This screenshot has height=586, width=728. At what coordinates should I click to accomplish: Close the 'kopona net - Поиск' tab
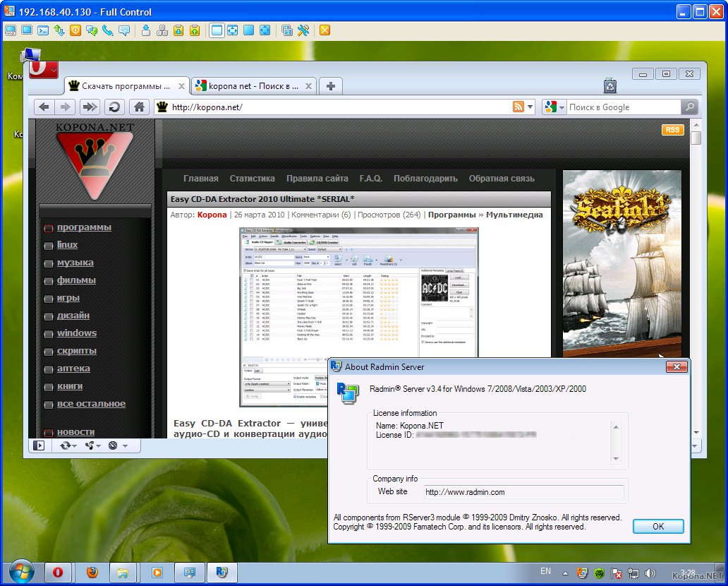pos(308,86)
